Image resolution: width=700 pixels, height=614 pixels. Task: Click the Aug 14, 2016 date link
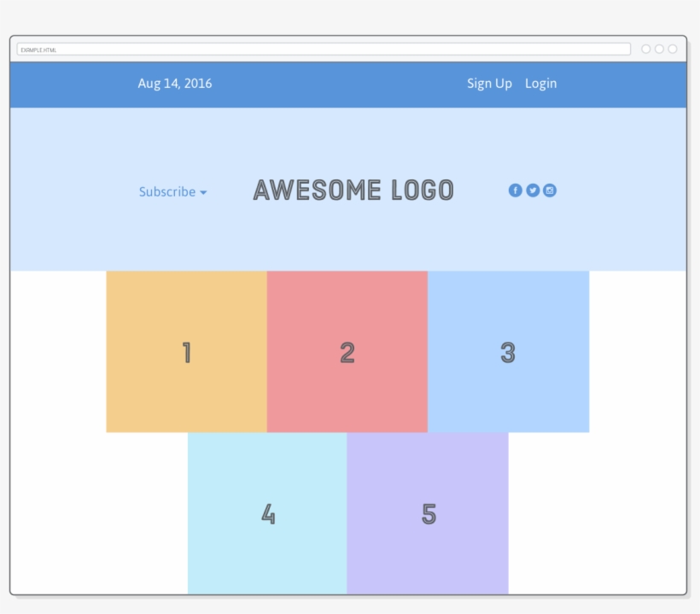(x=174, y=84)
